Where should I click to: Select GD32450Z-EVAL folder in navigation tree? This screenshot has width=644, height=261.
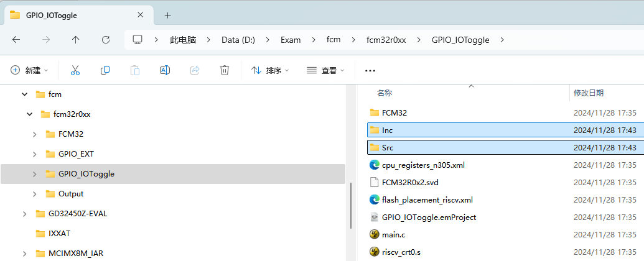(x=78, y=214)
